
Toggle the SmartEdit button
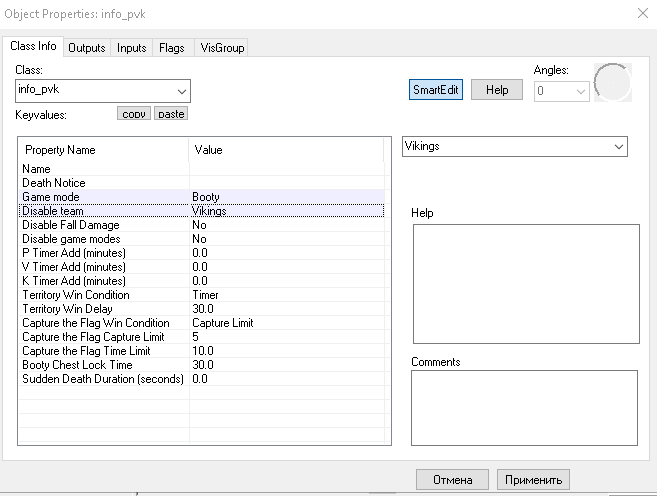tap(436, 90)
